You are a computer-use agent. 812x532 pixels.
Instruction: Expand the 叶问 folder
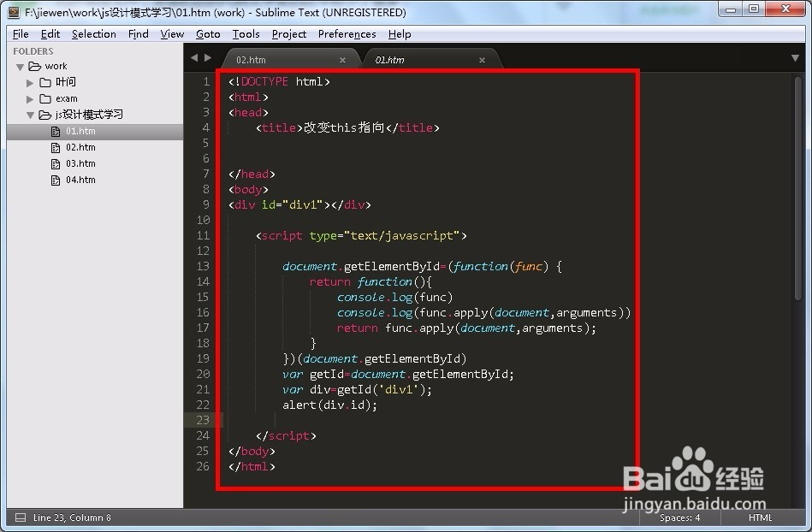point(31,82)
